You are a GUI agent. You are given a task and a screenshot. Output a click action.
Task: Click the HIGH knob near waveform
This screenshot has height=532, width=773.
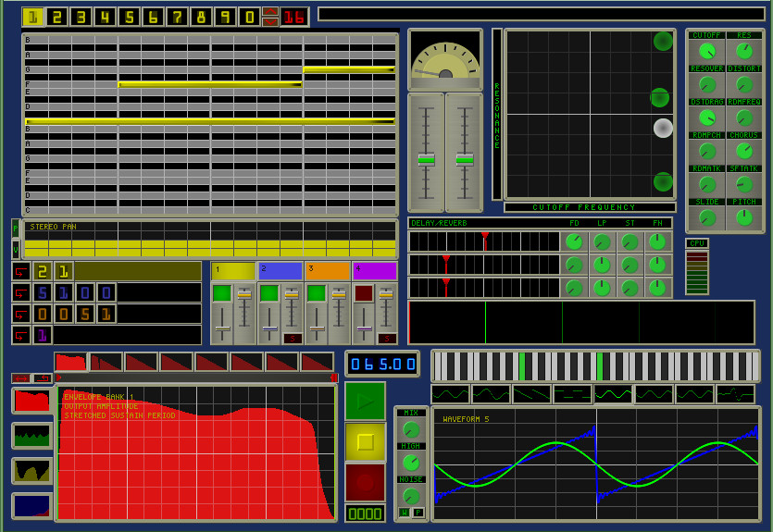411,463
